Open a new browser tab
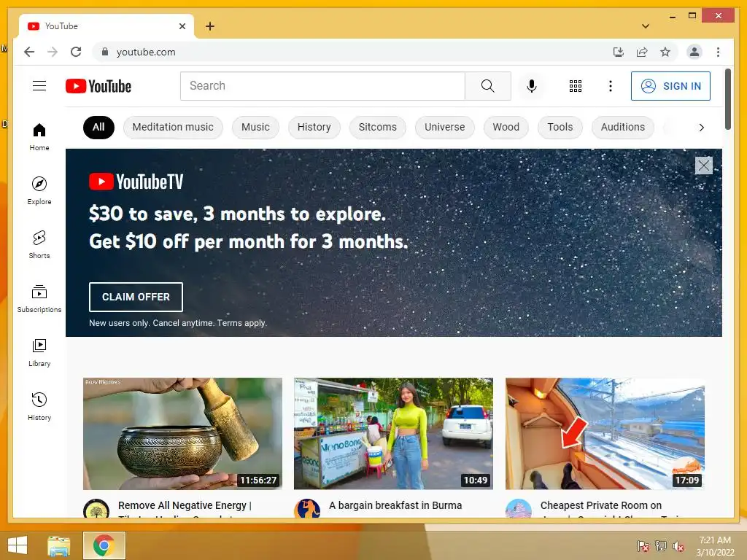The height and width of the screenshot is (560, 747). (x=209, y=26)
